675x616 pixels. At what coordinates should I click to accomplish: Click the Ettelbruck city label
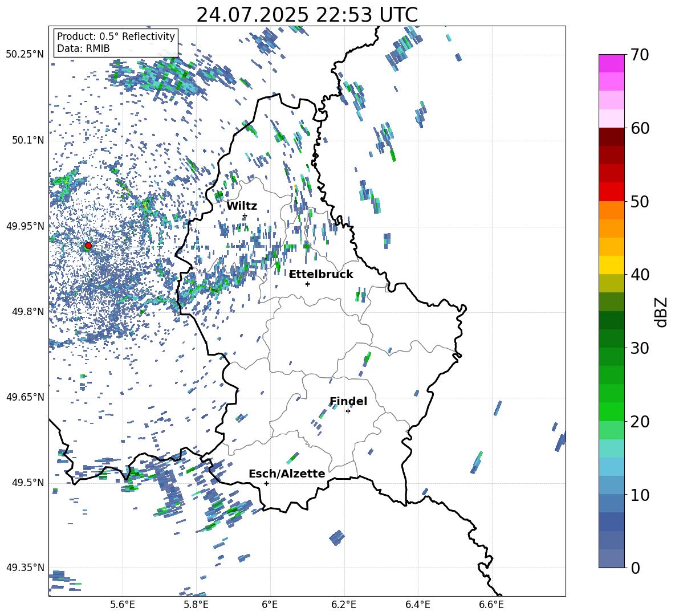pyautogui.click(x=321, y=275)
